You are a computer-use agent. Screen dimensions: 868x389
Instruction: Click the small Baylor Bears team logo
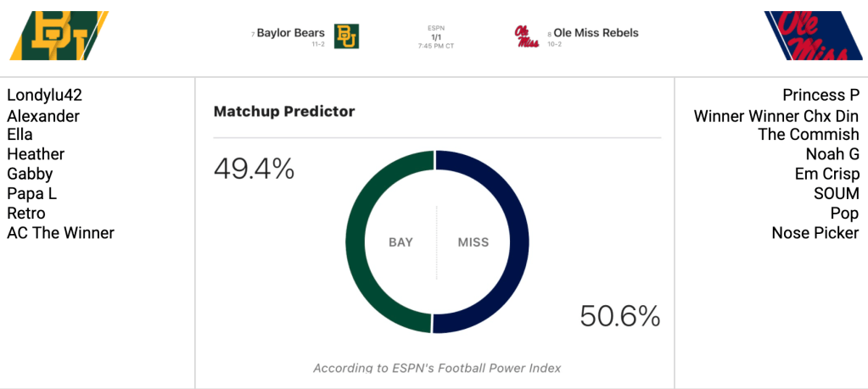(346, 36)
